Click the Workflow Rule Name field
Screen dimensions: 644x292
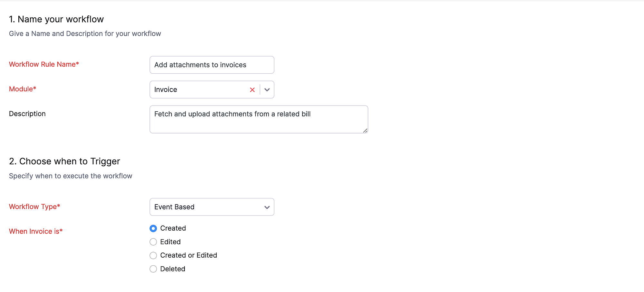coord(212,65)
